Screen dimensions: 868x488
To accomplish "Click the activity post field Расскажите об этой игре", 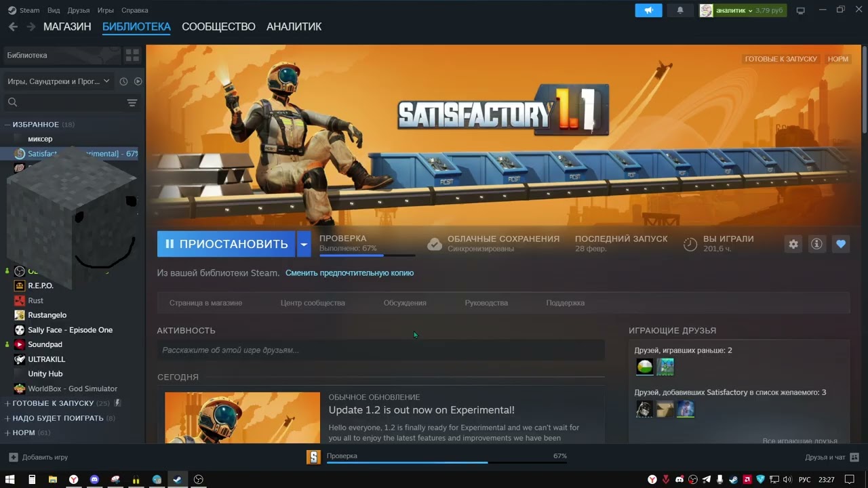I will click(x=380, y=350).
